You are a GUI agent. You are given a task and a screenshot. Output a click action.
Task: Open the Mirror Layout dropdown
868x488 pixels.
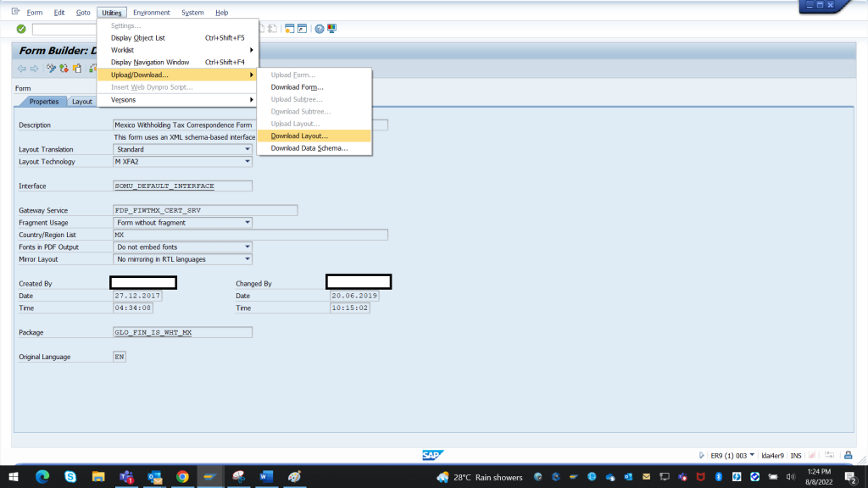coord(248,259)
